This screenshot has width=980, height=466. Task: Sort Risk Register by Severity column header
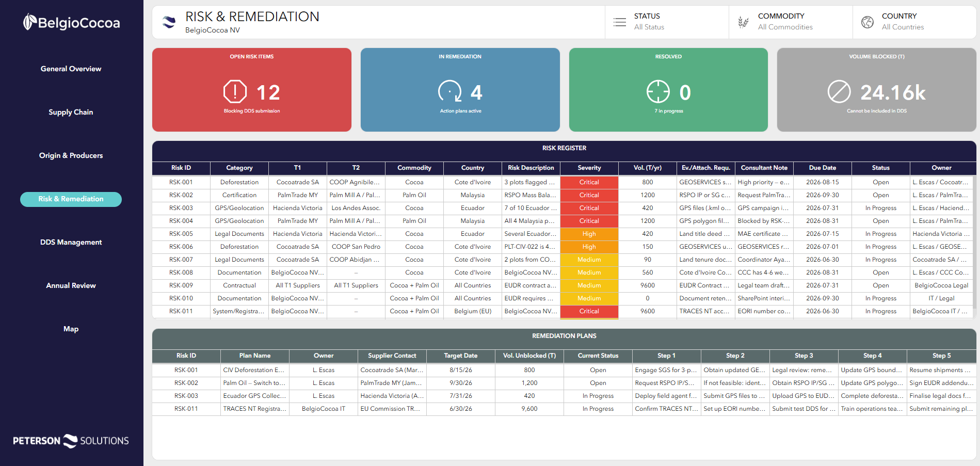(589, 168)
